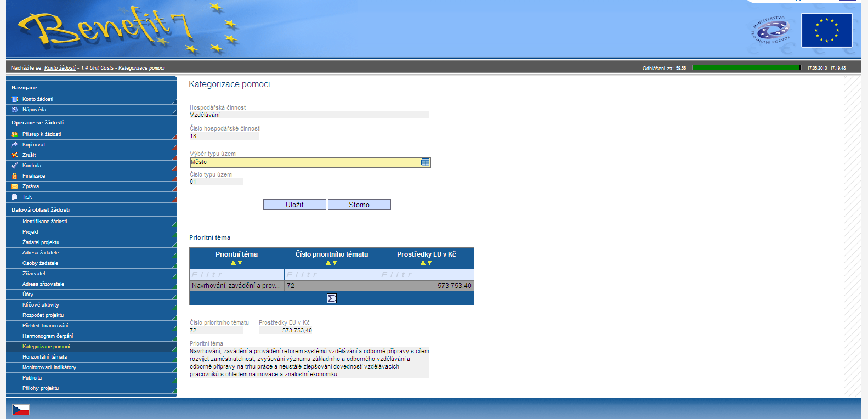The image size is (868, 419).
Task: Click the Zpráva envelope icon
Action: pos(15,186)
